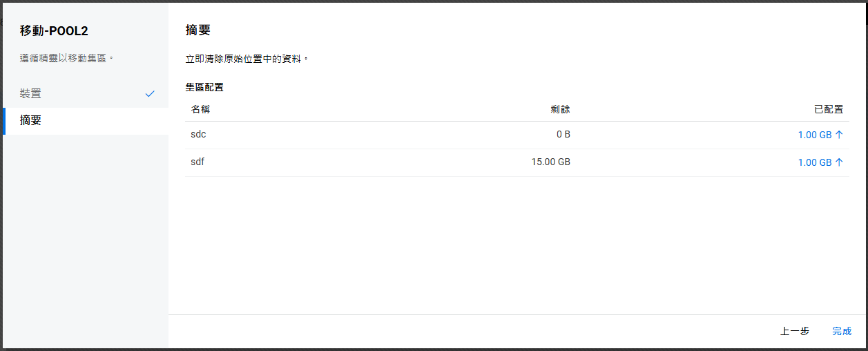Click the 0 B remaining value
Viewport: 868px width, 351px height.
(563, 135)
